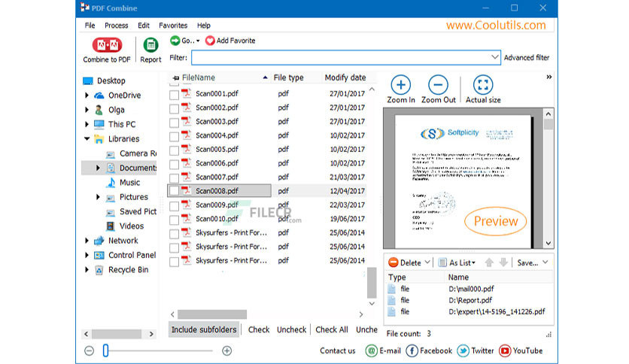
Task: Click the file list horizontal scrollbar thumb
Action: 212,314
